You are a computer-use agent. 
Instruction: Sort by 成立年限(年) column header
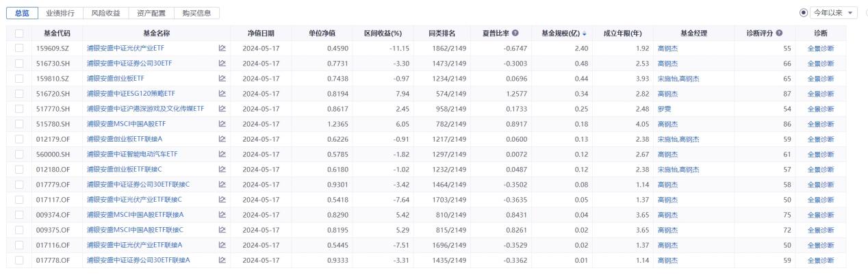[x=622, y=33]
